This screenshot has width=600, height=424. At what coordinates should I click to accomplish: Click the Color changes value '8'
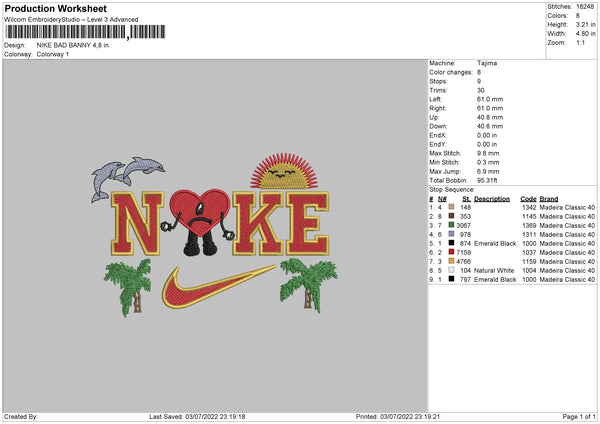click(x=479, y=72)
